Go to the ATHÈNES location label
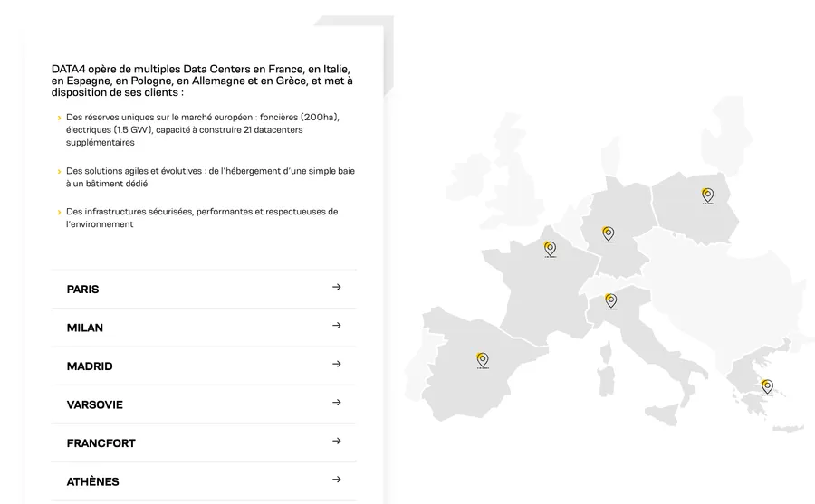This screenshot has height=504, width=815. click(93, 482)
